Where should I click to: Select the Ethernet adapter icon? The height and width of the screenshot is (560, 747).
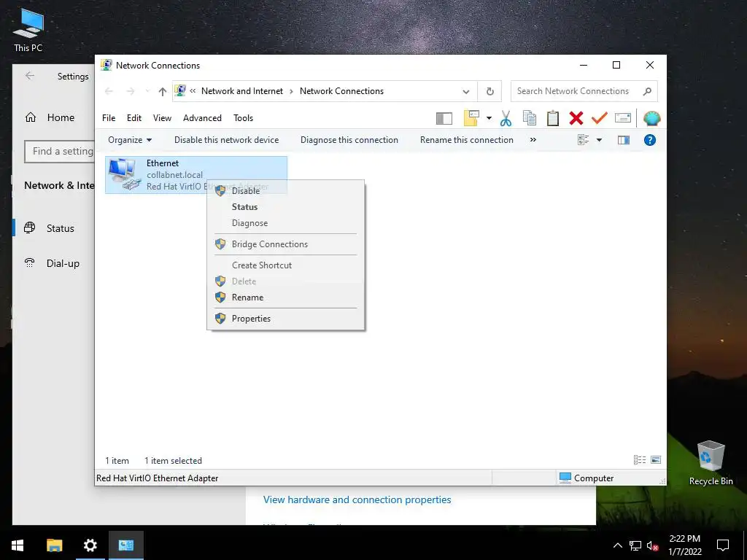pyautogui.click(x=124, y=174)
